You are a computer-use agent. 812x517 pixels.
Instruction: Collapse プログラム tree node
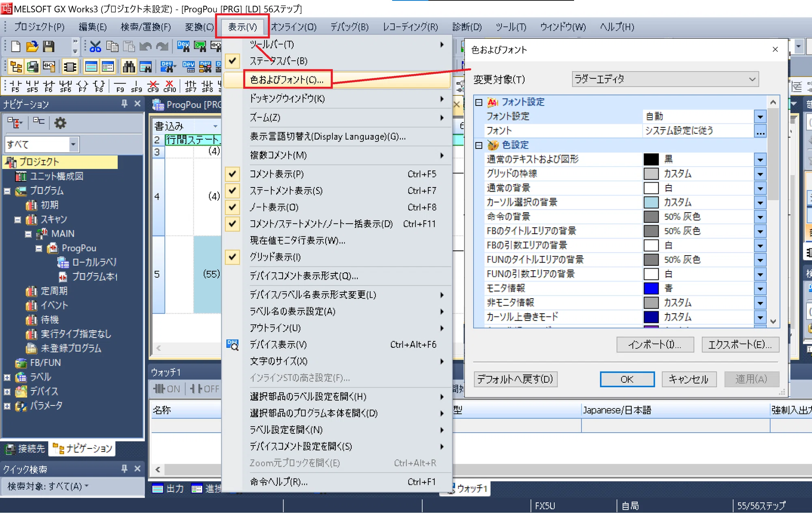7,191
